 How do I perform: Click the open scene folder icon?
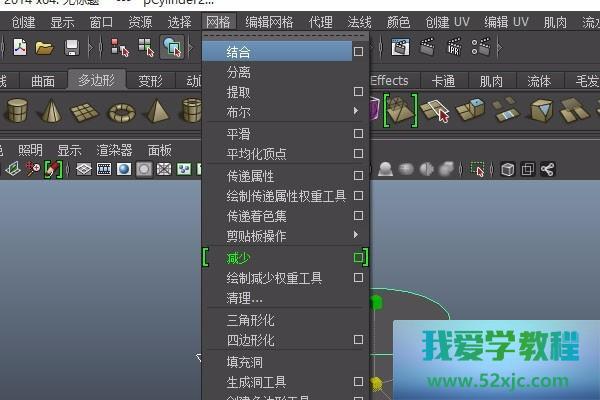(x=45, y=46)
